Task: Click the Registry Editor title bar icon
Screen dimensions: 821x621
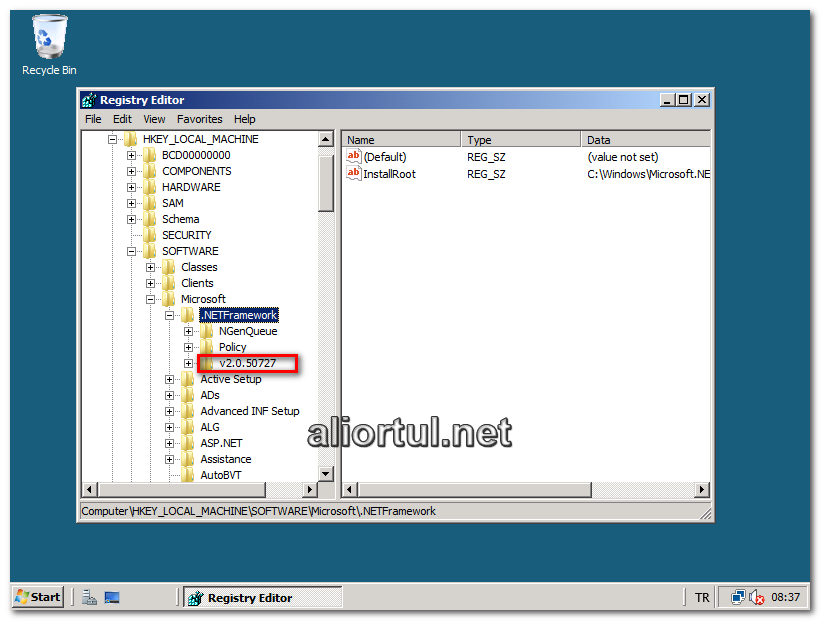Action: pos(89,99)
